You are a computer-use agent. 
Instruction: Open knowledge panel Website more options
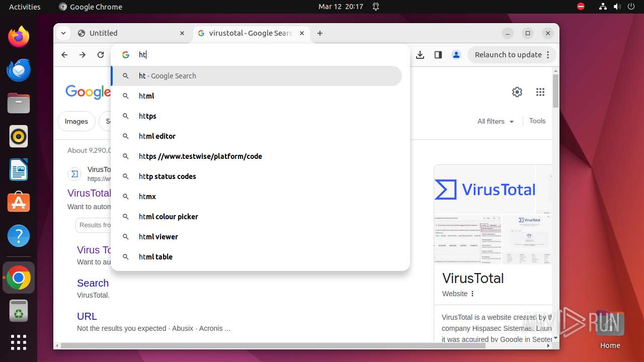[x=472, y=294]
